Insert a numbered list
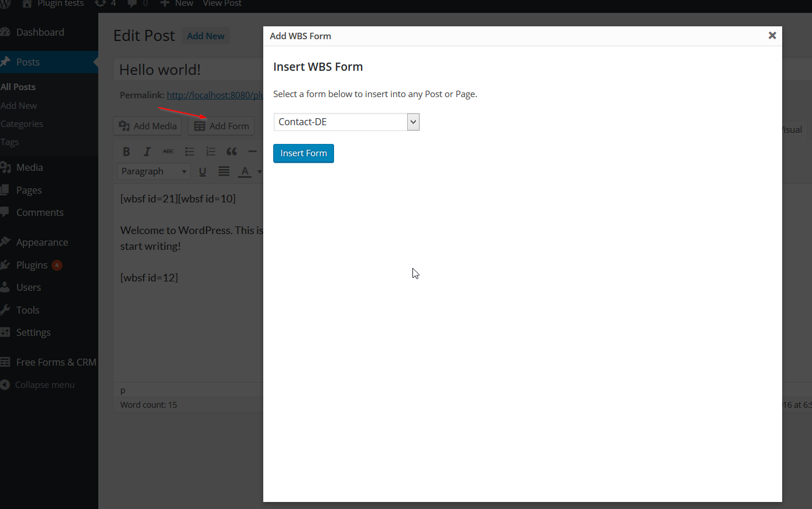Screen dimensions: 812x509 (x=211, y=152)
